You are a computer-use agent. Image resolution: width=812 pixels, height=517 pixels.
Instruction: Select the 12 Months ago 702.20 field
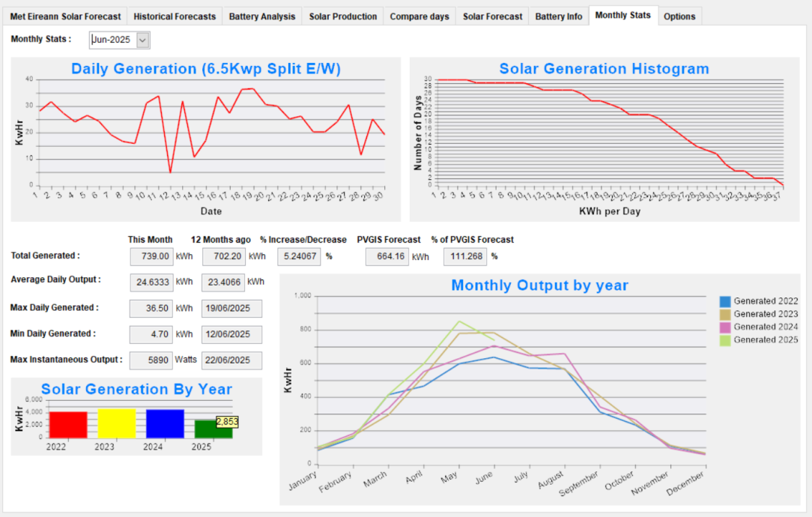point(224,256)
